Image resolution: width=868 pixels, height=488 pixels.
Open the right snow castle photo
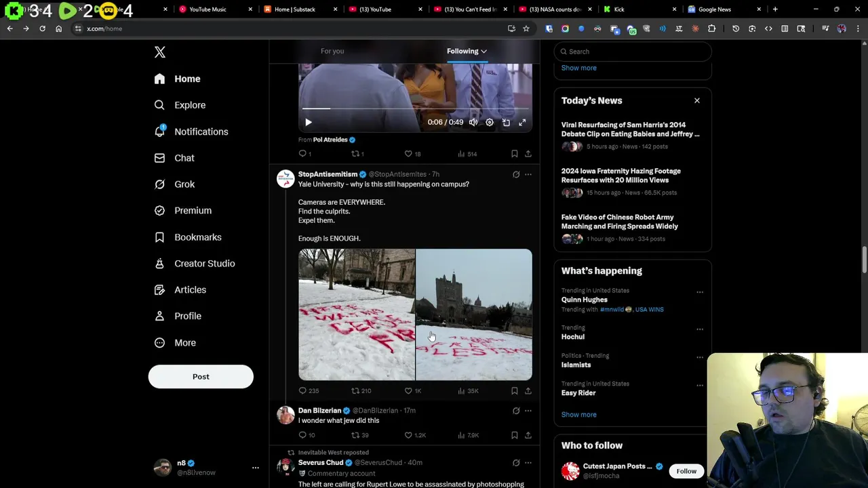[x=474, y=314]
